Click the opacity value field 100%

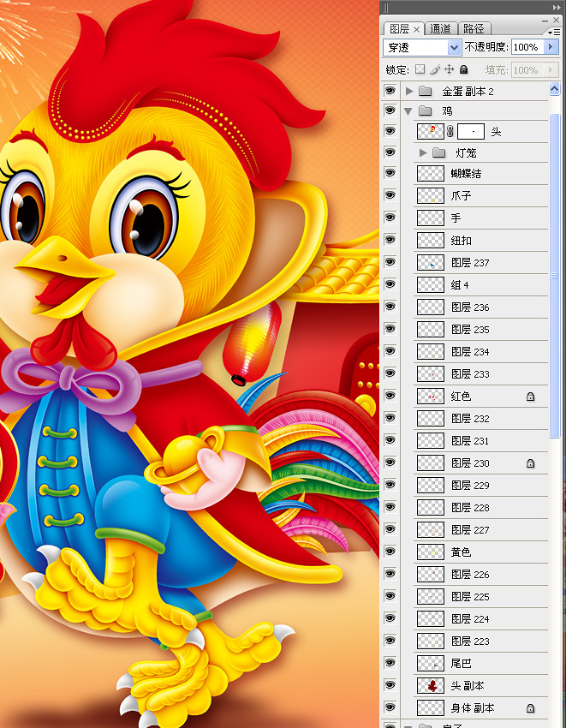pyautogui.click(x=527, y=47)
